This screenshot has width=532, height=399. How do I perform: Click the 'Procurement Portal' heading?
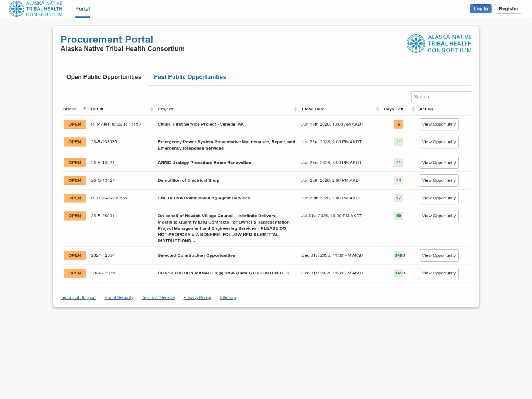[107, 40]
